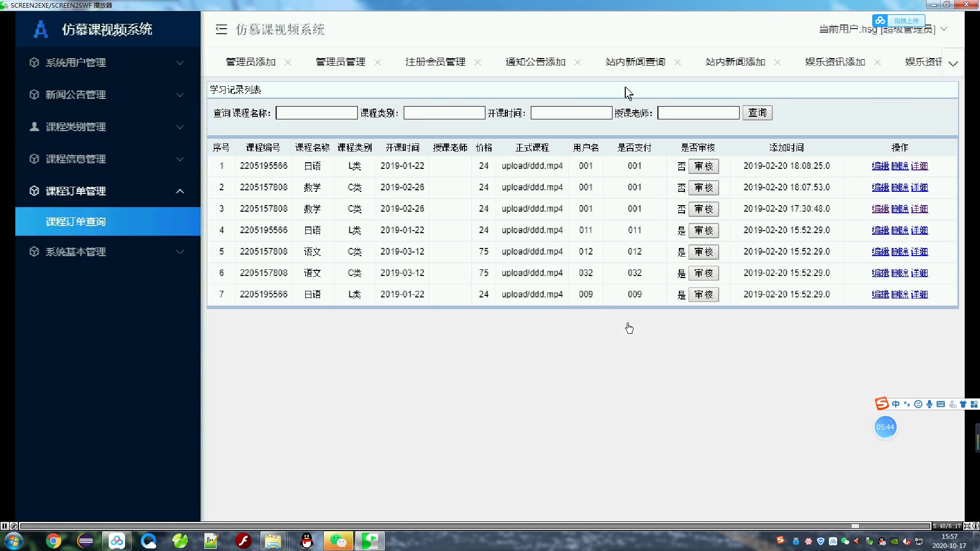
Task: Close the 通知公告添加 tab
Action: tap(578, 62)
